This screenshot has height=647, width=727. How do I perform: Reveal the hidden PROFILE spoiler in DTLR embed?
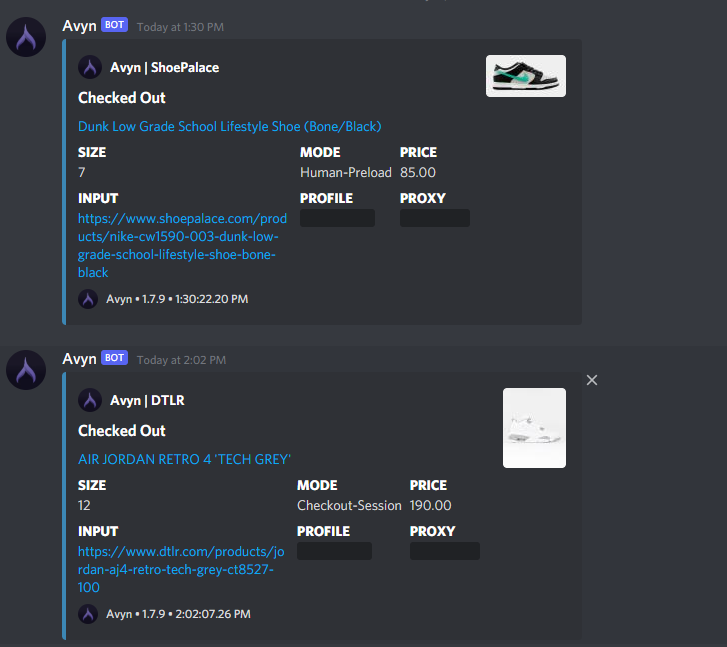pyautogui.click(x=334, y=551)
